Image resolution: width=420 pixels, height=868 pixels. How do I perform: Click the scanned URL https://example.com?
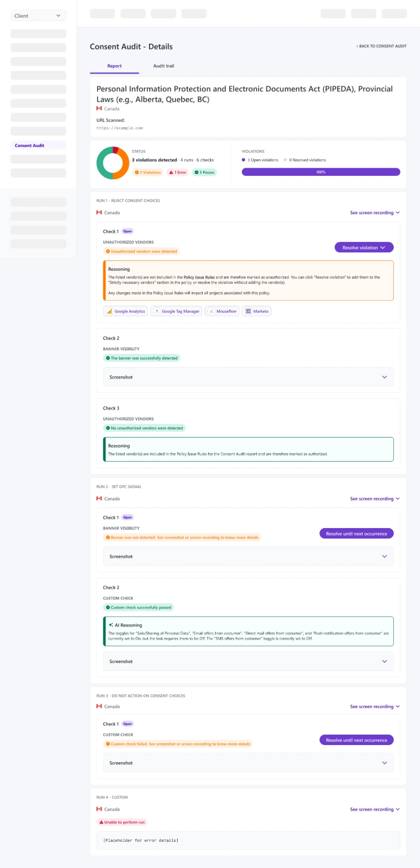119,128
